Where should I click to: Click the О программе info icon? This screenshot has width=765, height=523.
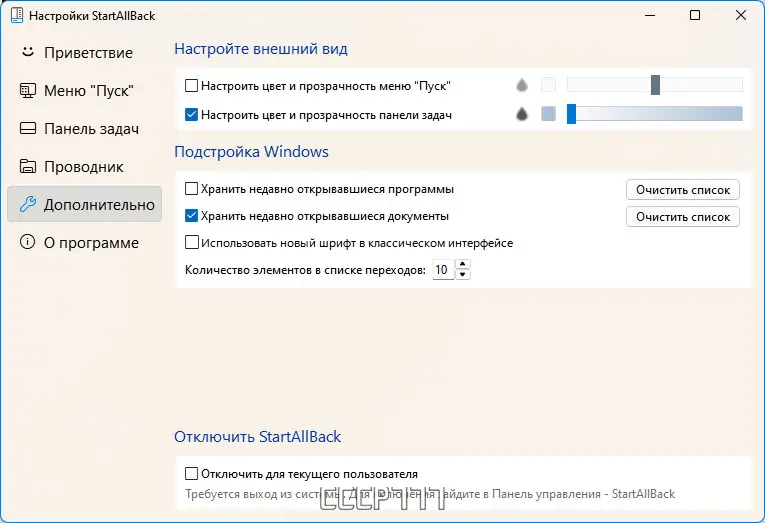(28, 243)
